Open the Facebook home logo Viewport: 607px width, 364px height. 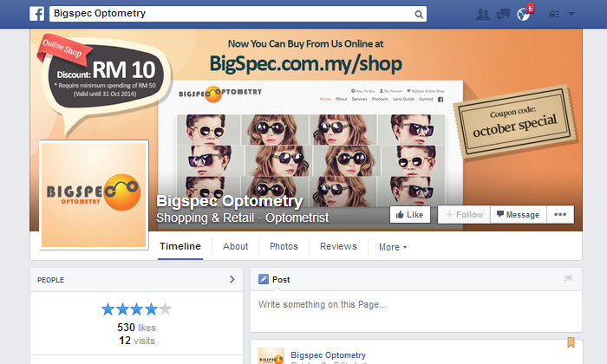pos(36,14)
